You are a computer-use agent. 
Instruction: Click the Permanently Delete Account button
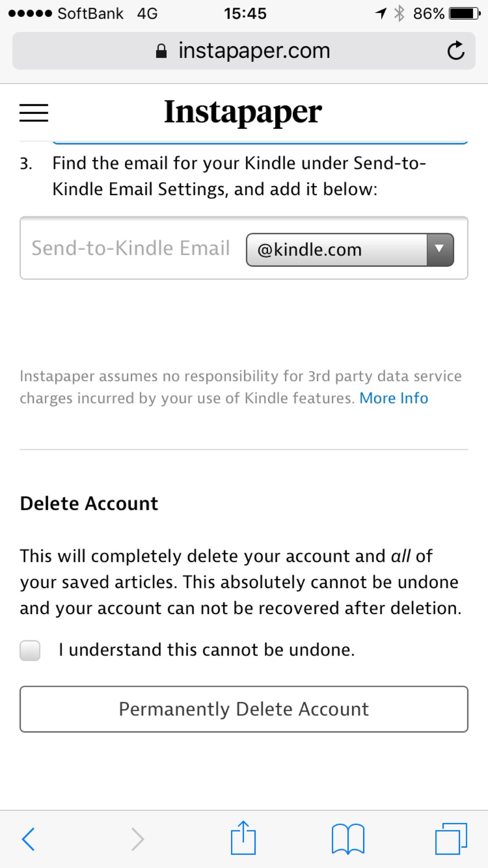coord(244,709)
